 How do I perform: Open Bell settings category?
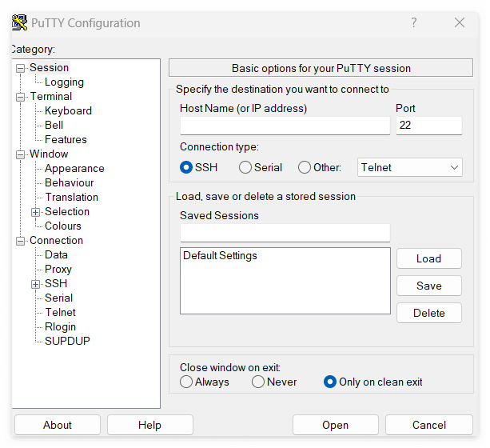click(54, 125)
